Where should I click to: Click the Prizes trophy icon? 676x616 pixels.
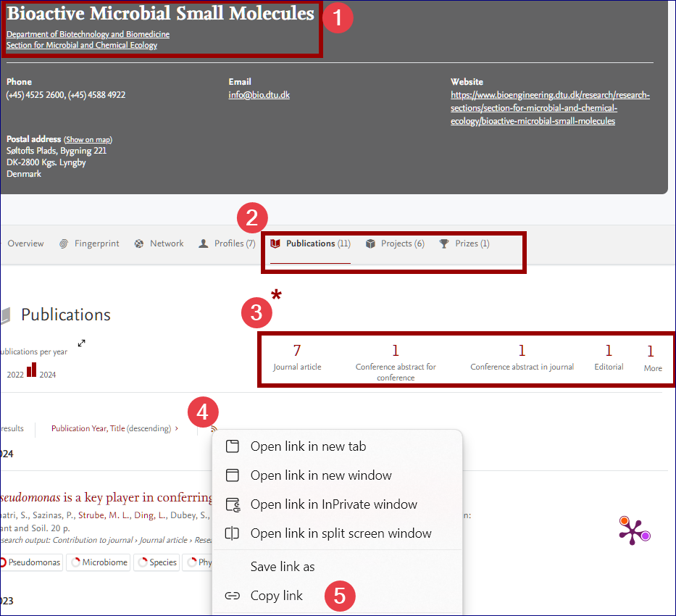tap(444, 244)
